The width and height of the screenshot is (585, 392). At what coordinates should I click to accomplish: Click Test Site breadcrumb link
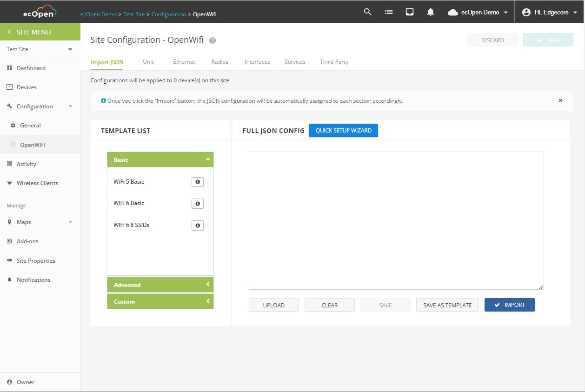[x=134, y=14]
